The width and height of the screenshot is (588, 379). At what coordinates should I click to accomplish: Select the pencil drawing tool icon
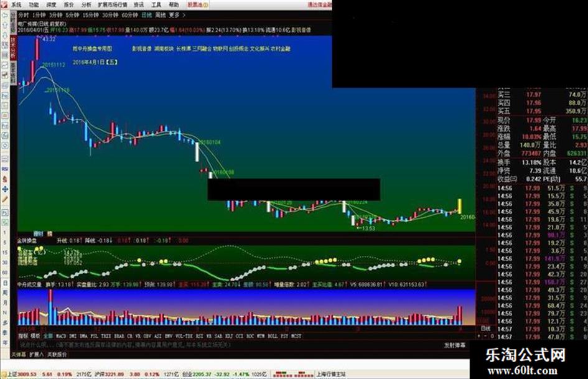click(x=5, y=199)
